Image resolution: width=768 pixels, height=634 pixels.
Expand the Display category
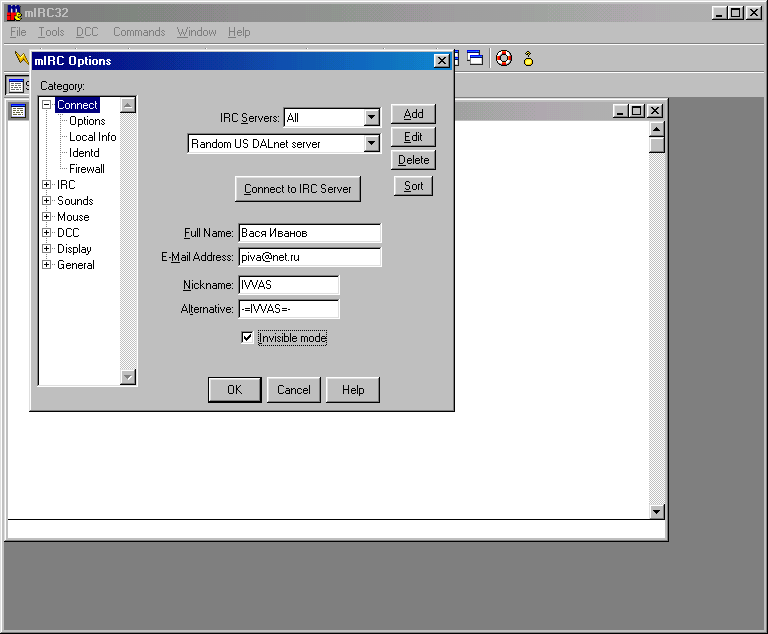47,248
